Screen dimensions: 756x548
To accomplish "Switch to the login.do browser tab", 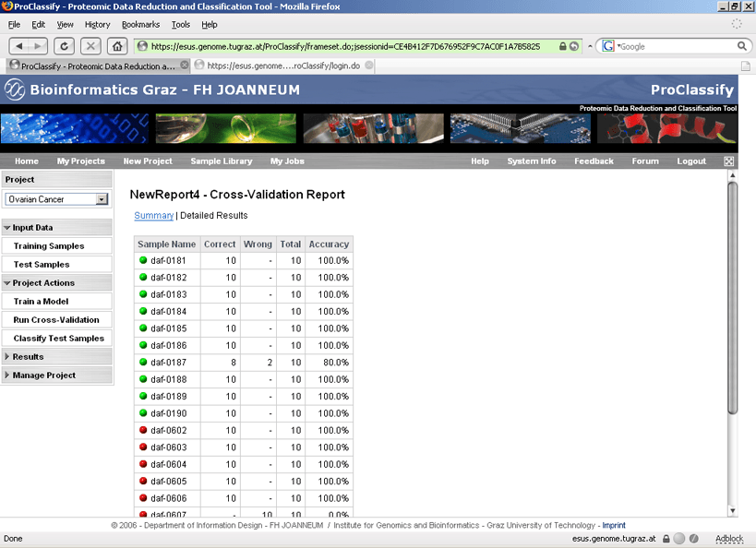I will point(277,66).
